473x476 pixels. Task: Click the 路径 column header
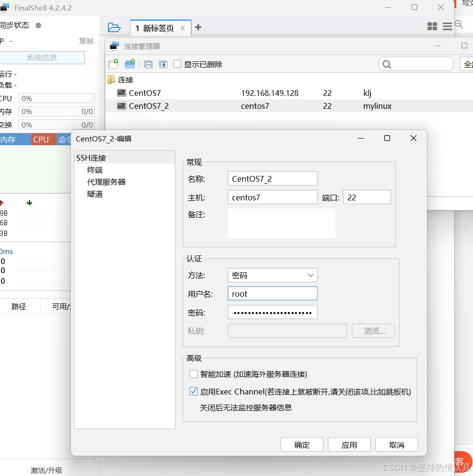click(x=19, y=306)
